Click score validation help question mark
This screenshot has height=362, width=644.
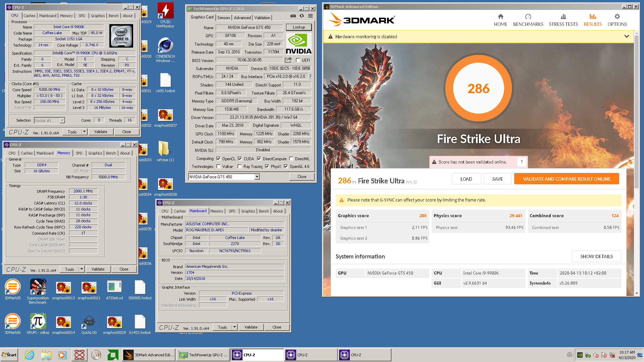click(522, 162)
